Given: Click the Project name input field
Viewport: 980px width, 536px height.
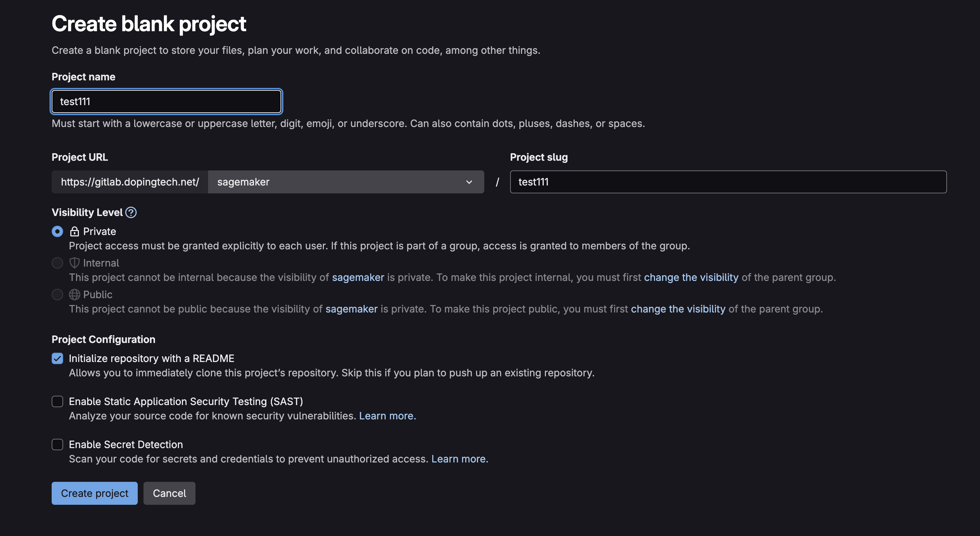Looking at the screenshot, I should pyautogui.click(x=166, y=102).
